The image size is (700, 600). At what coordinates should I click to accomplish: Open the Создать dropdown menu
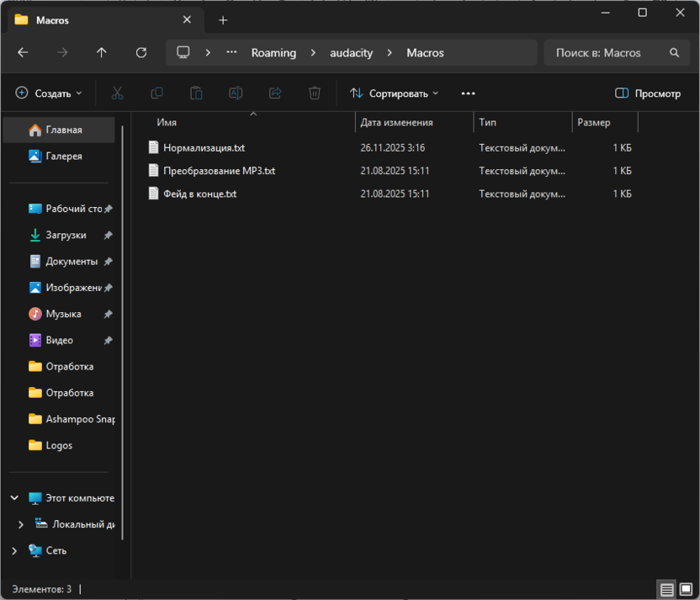pos(49,93)
